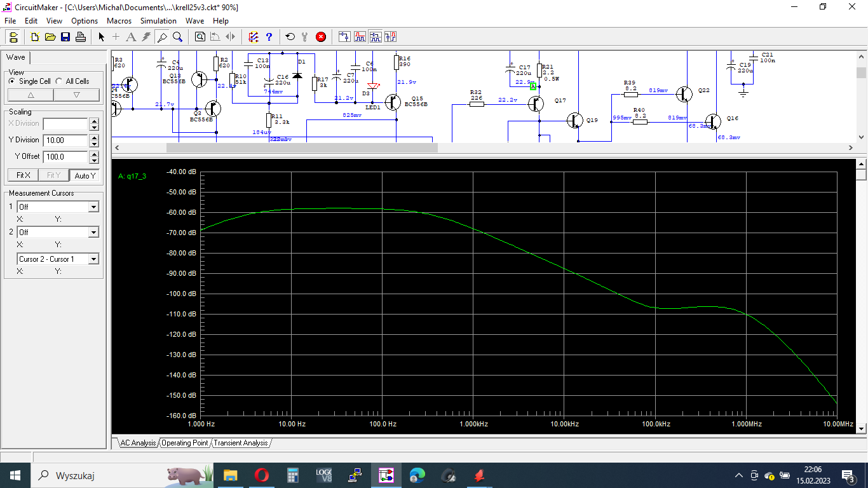This screenshot has height=488, width=868.
Task: Click the schematic horizontal scroll right arrow
Action: point(851,147)
